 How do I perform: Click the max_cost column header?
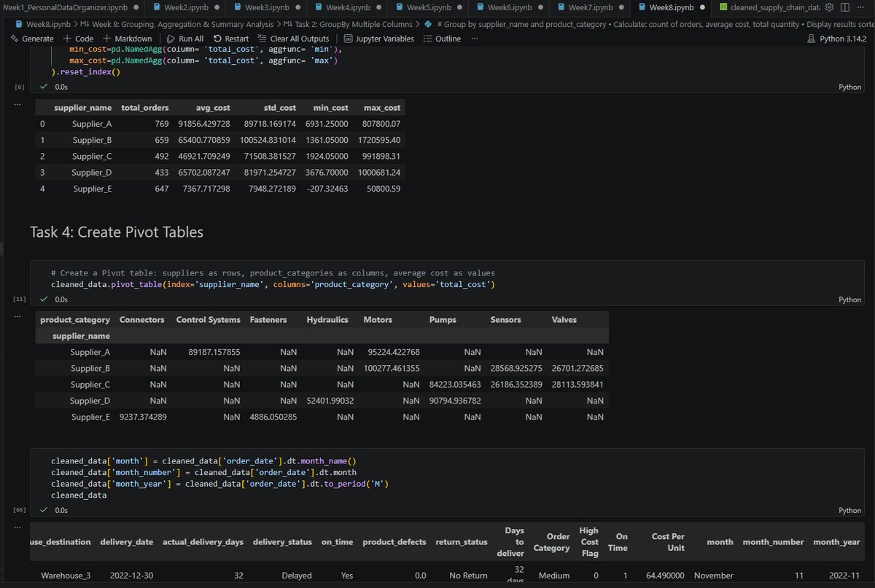point(382,108)
